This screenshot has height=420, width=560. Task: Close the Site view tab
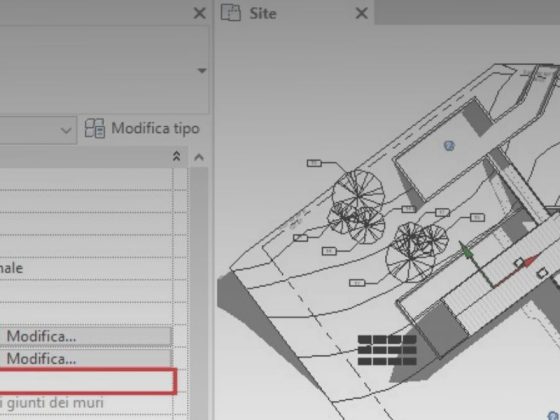tap(362, 14)
